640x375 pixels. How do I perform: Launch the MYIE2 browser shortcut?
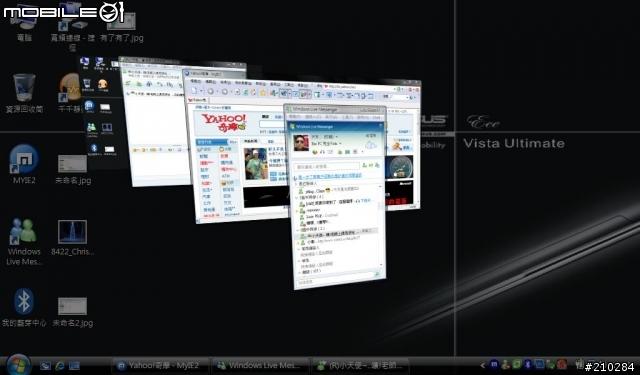24,164
